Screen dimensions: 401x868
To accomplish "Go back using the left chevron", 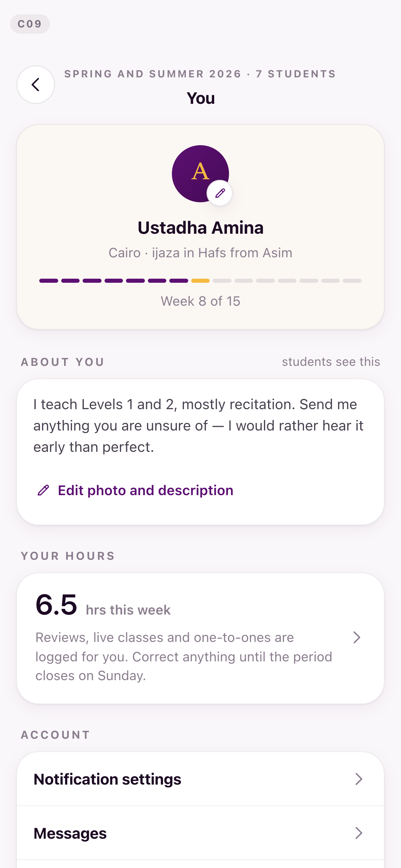I will coord(36,85).
